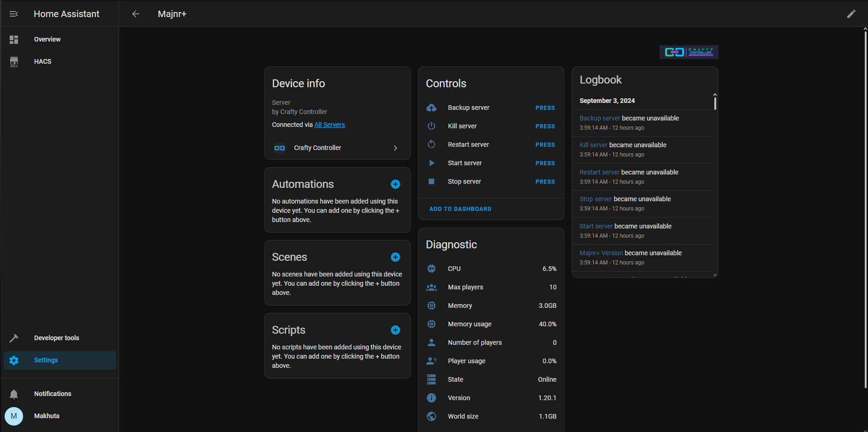
Task: Click the Restart server refresh icon
Action: pyautogui.click(x=431, y=144)
